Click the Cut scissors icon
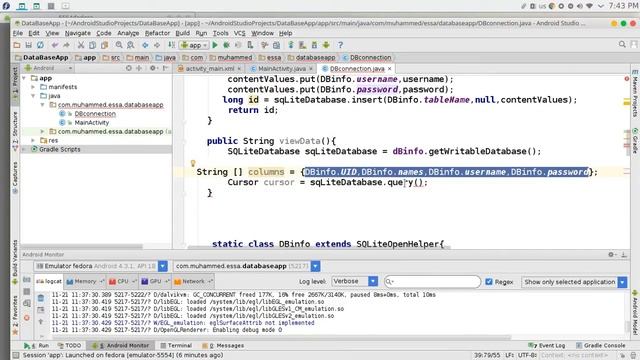Screen dimensions: 640x360 (x=81, y=45)
